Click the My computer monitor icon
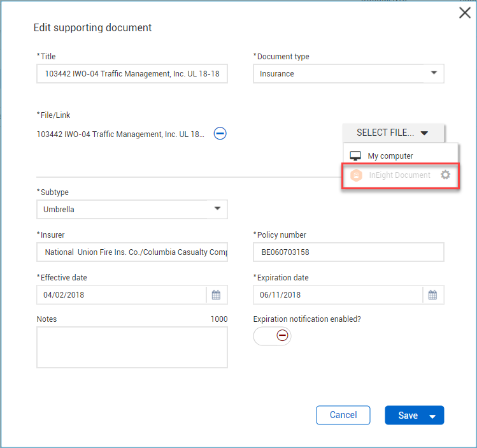 pos(356,156)
